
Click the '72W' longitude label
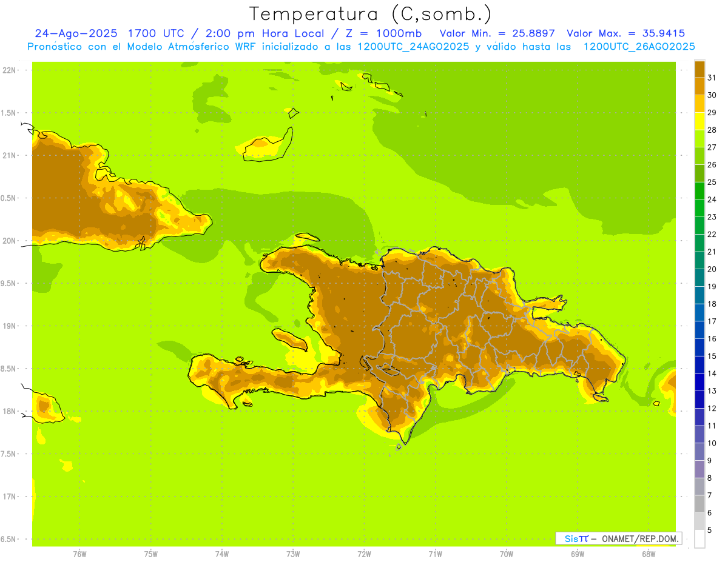point(364,554)
